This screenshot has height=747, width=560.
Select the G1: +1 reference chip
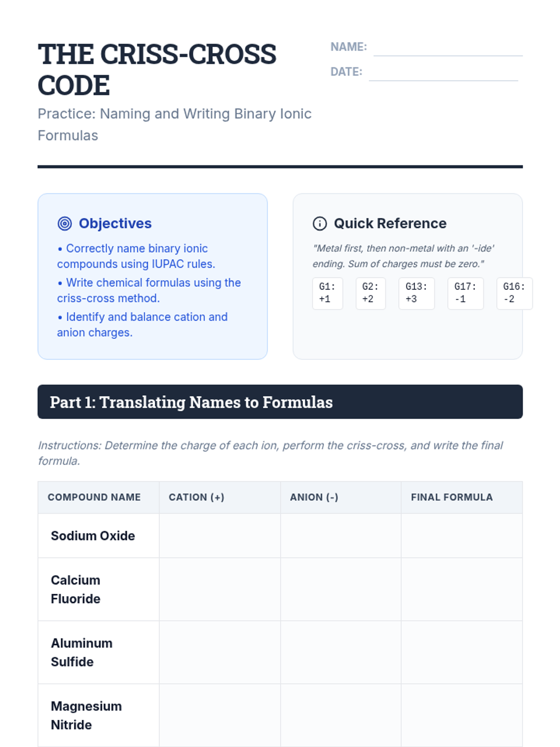click(x=327, y=293)
